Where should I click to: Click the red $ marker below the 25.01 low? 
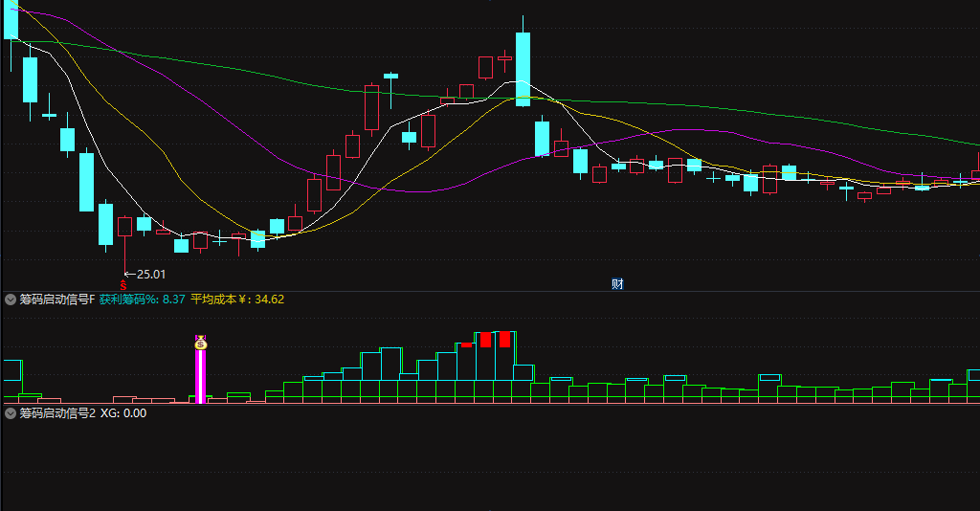[123, 285]
